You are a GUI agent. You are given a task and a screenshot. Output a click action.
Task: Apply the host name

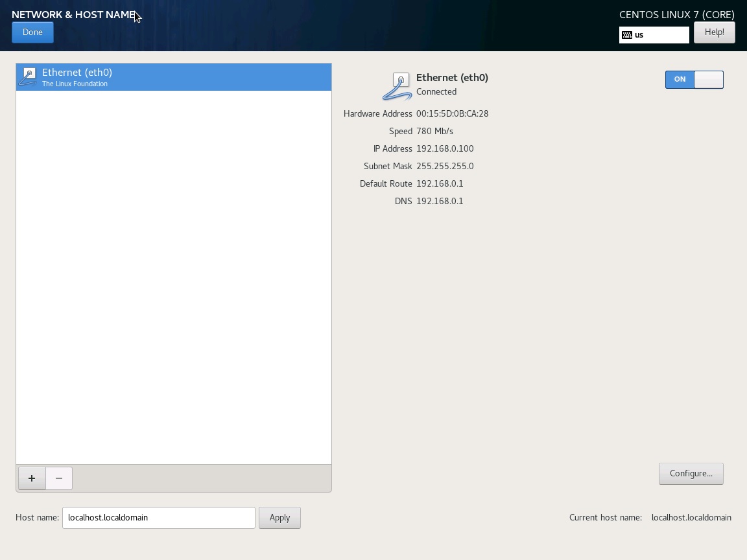pyautogui.click(x=279, y=518)
